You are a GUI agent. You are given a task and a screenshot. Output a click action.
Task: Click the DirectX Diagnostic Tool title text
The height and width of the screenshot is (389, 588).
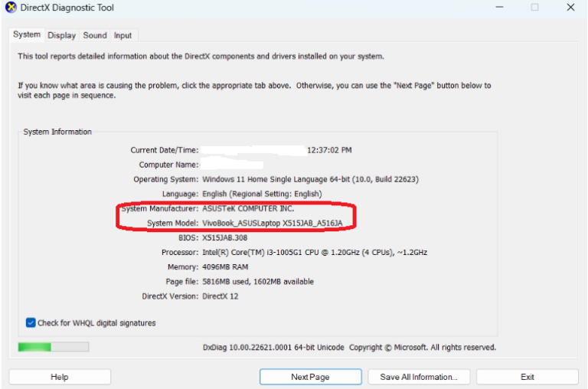pyautogui.click(x=67, y=8)
